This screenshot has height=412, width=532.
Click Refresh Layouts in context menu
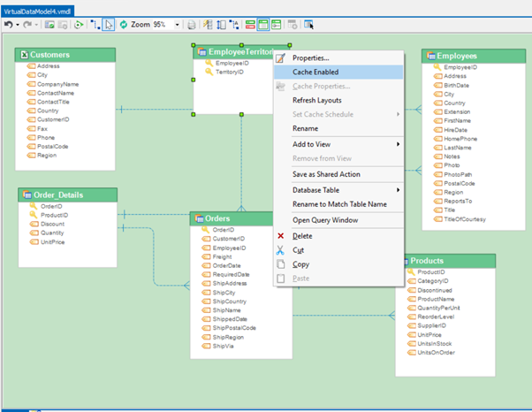316,100
